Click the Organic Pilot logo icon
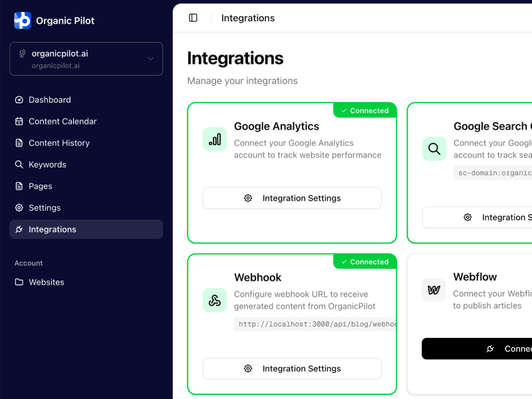 (23, 21)
